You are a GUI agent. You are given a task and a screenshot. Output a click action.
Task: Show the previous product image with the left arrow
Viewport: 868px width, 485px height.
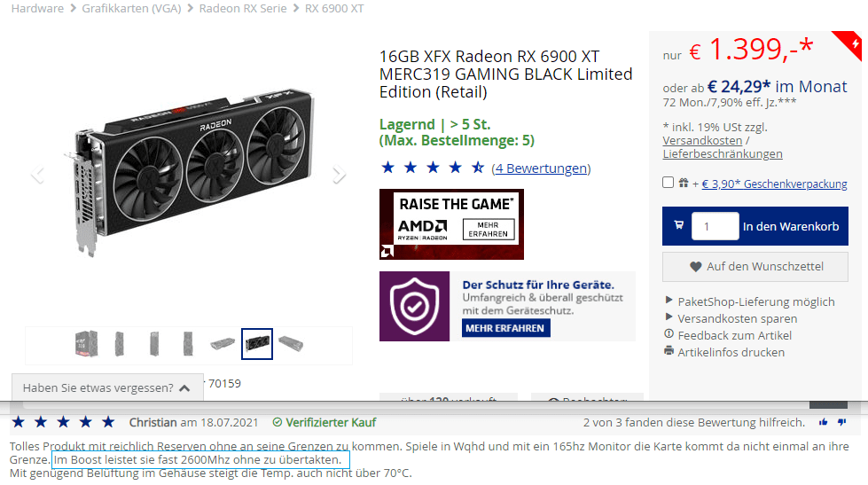(37, 175)
